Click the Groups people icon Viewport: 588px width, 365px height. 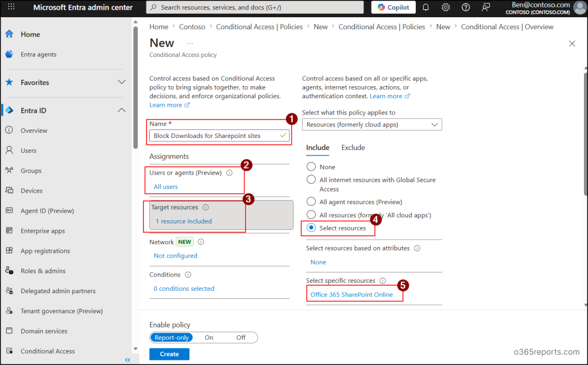tap(9, 171)
